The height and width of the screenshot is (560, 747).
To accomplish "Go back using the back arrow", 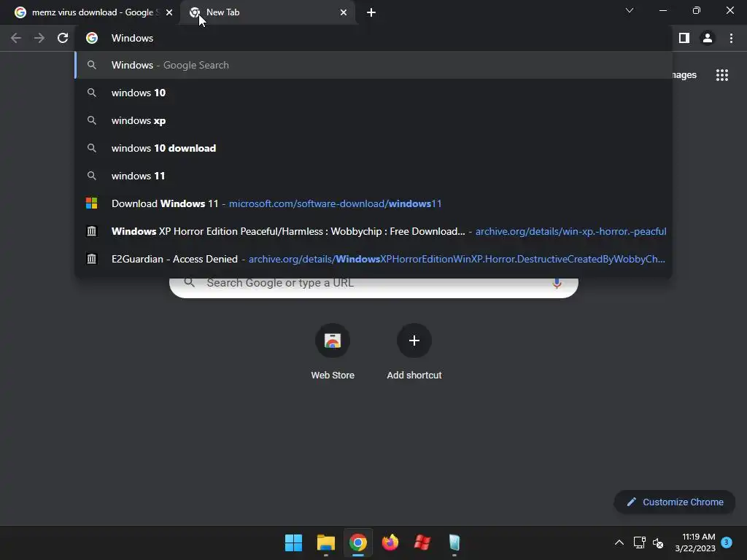I will point(16,38).
